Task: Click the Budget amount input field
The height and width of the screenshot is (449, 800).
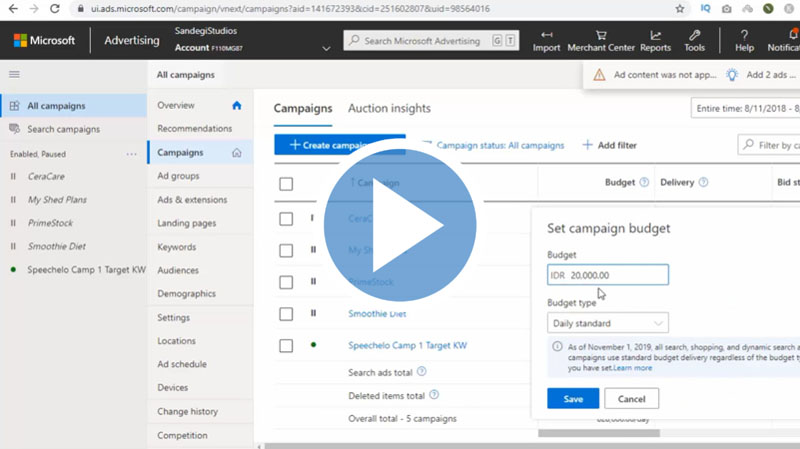Action: click(608, 275)
